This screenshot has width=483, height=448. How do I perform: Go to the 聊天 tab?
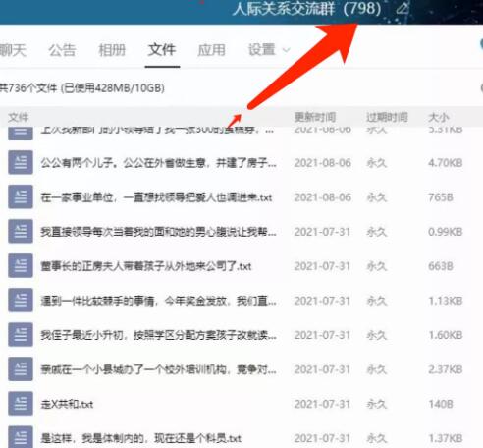13,50
